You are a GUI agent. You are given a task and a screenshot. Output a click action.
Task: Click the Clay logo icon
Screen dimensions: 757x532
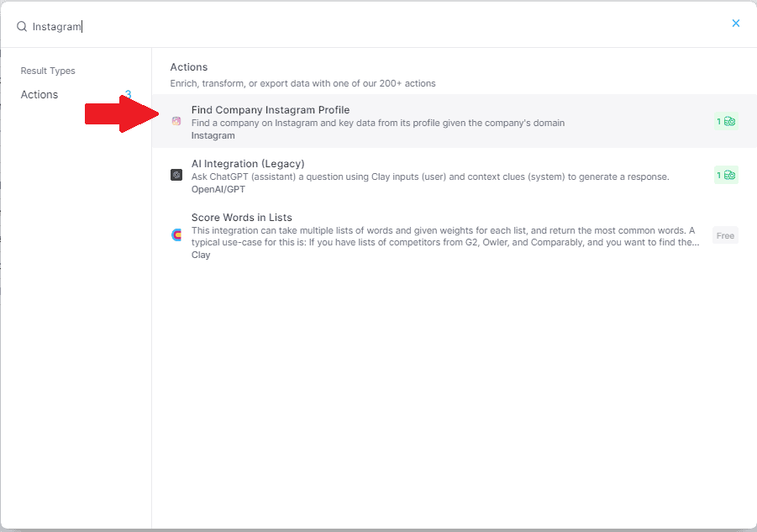(176, 235)
